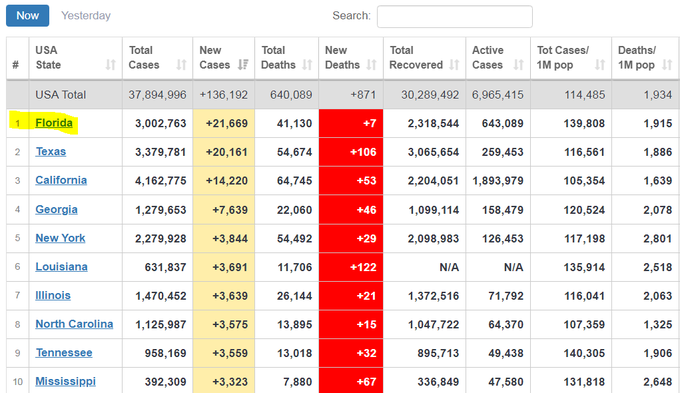This screenshot has height=393, width=680.
Task: Open the Illinois state link
Action: pyautogui.click(x=53, y=295)
